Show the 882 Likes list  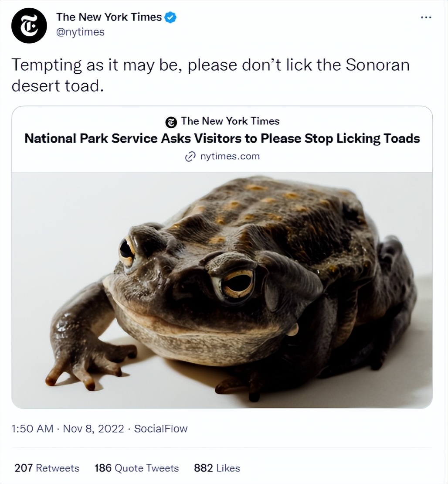click(217, 468)
